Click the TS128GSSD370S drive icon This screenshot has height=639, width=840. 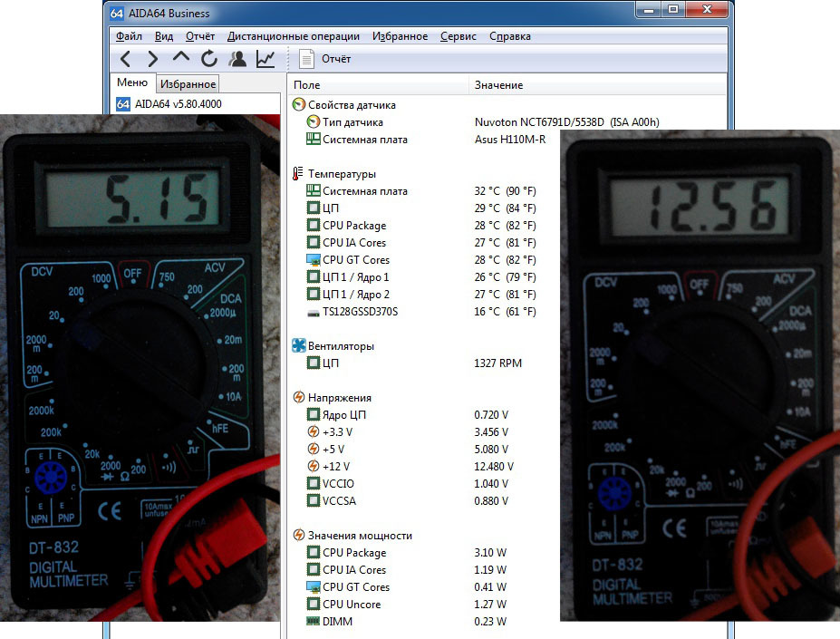point(314,312)
